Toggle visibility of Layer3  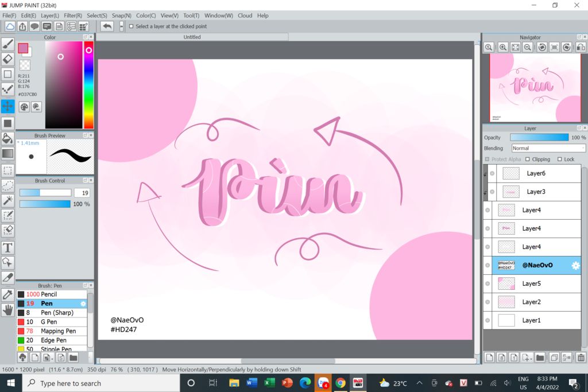[x=492, y=192]
